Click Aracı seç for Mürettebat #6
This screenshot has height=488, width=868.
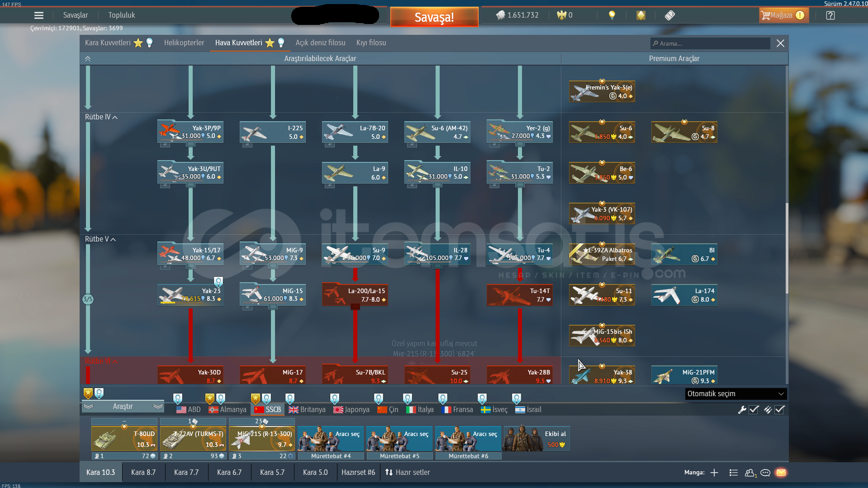pos(469,439)
